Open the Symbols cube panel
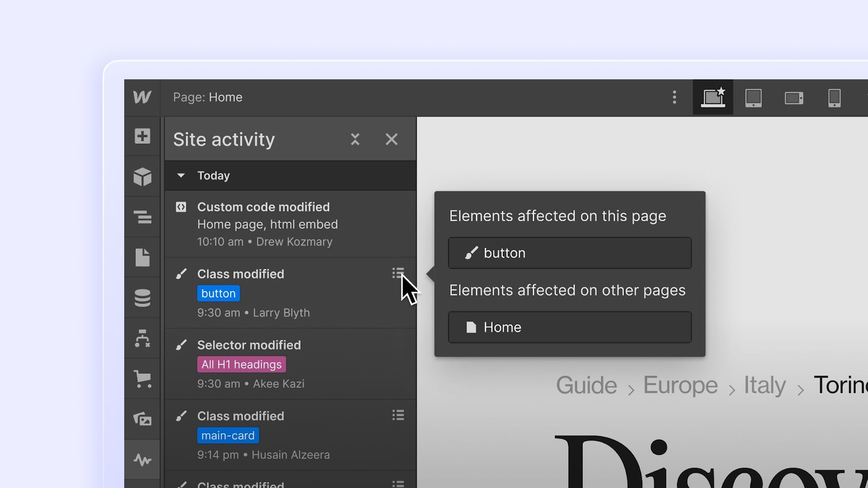868x488 pixels. pyautogui.click(x=143, y=177)
